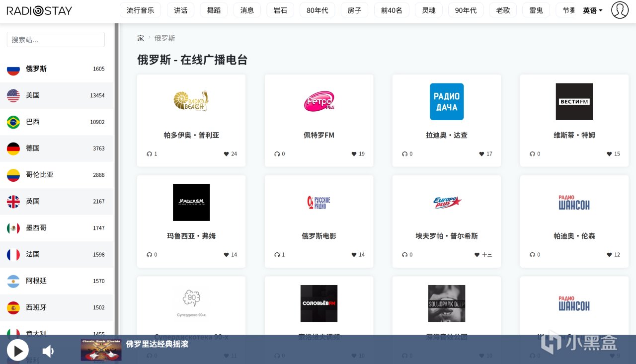This screenshot has width=636, height=364.
Task: Expand the 英语 language dropdown
Action: [593, 10]
